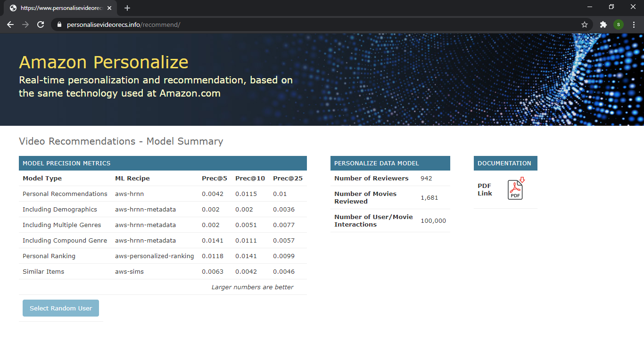644x342 pixels.
Task: Reload the current page
Action: click(x=41, y=24)
